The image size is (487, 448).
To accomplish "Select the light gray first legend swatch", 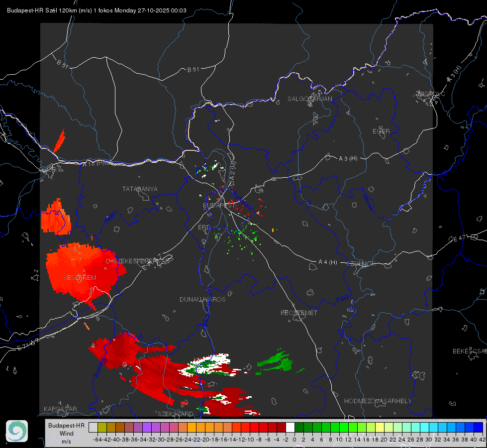I will coord(93,427).
